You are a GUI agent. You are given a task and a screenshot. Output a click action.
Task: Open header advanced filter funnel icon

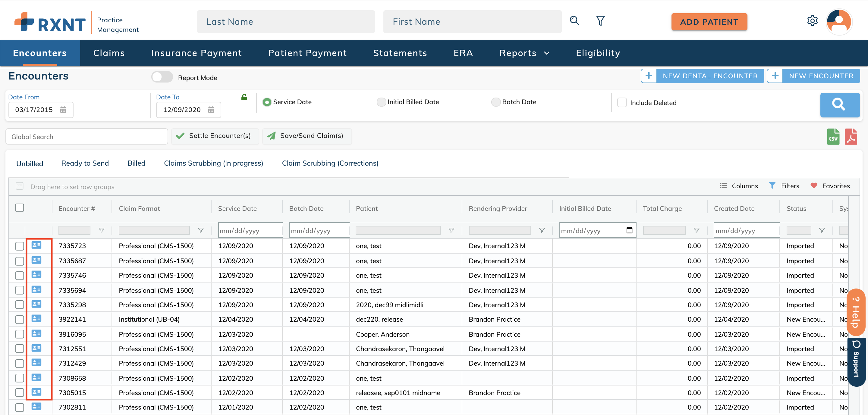point(600,21)
